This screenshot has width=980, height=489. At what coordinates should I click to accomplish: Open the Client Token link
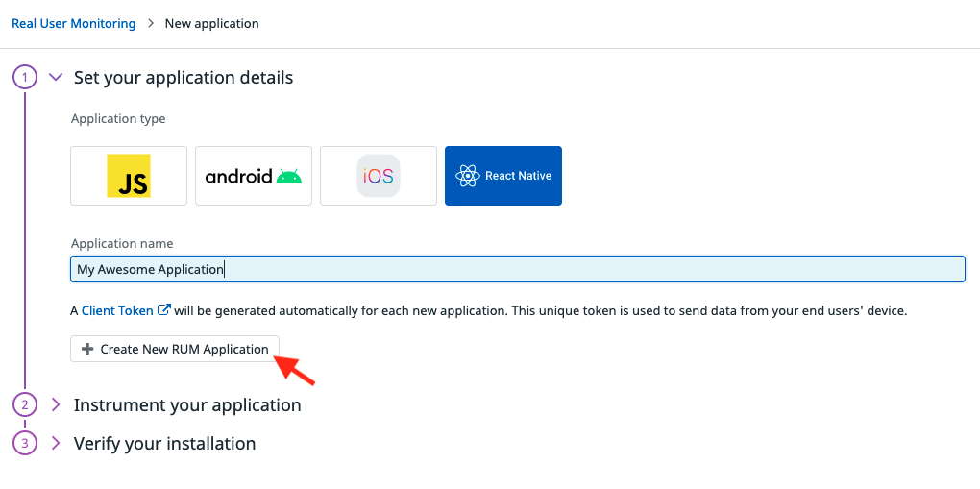coord(117,310)
